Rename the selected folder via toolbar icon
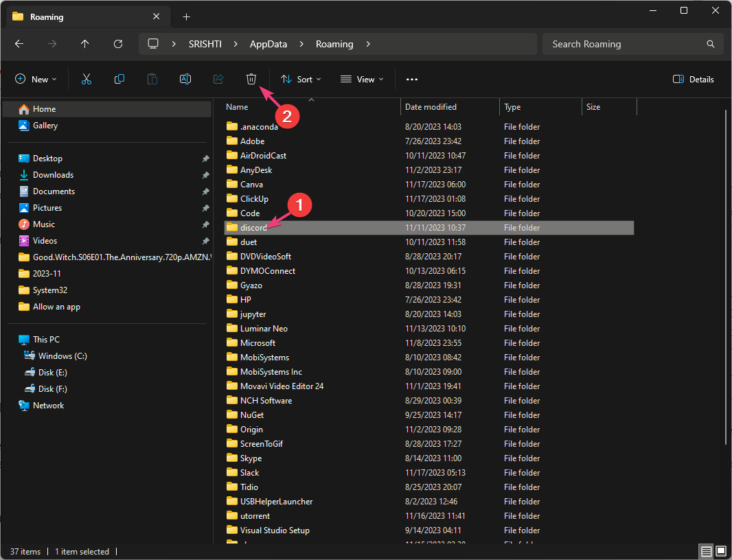732x560 pixels. 185,79
